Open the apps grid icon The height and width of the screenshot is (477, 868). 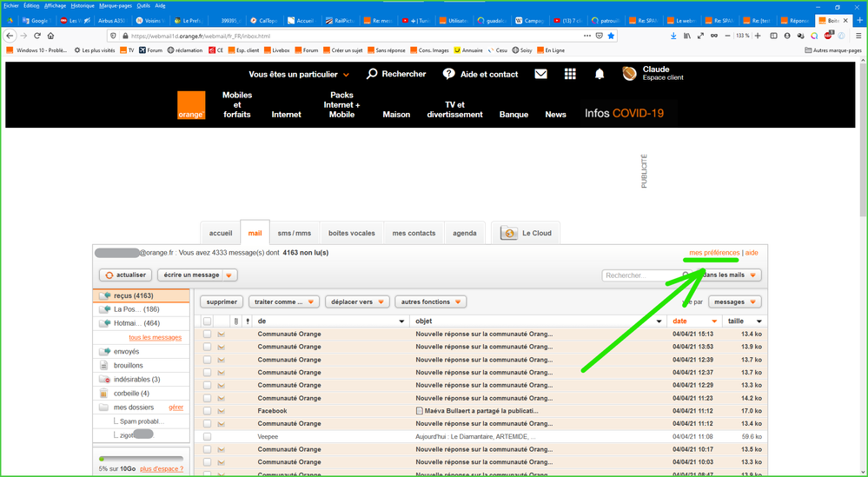[570, 75]
